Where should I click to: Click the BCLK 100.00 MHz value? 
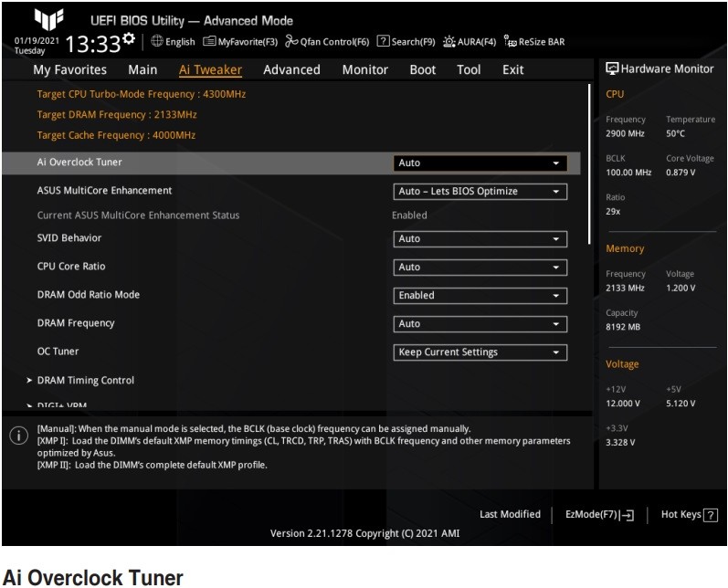pos(628,173)
